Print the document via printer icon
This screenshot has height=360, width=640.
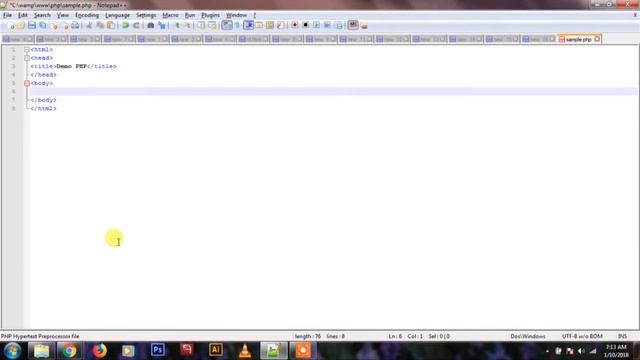[x=75, y=25]
